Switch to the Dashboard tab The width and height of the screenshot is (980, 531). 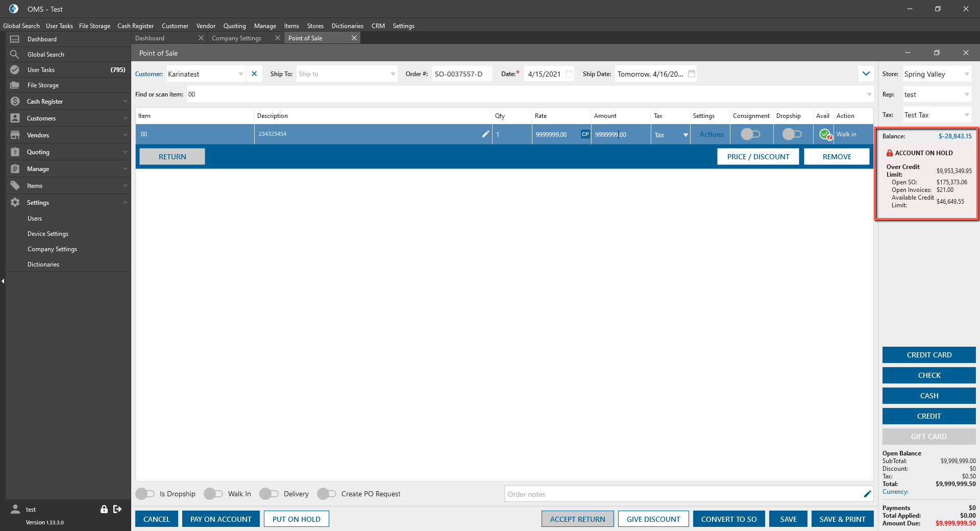point(150,38)
